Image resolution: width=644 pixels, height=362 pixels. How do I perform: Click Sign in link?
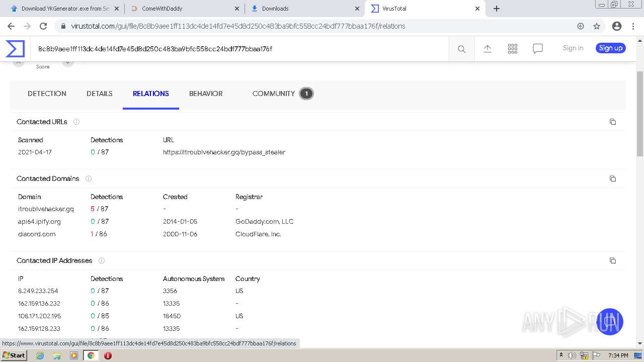573,48
